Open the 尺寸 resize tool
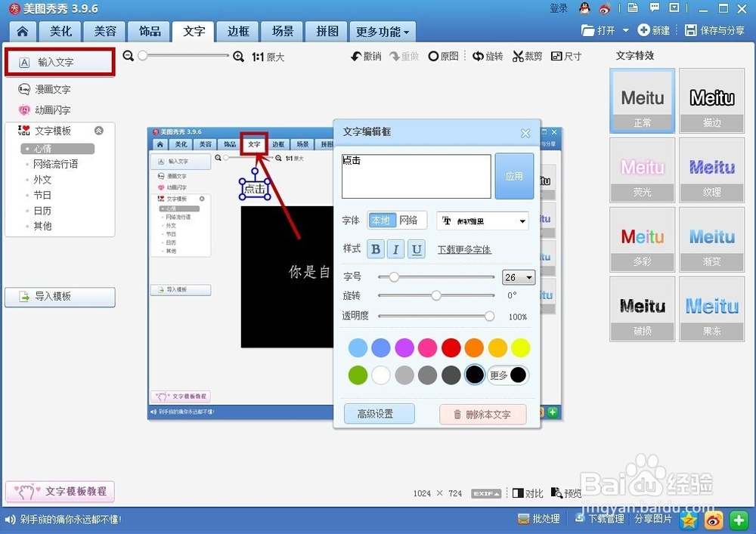The width and height of the screenshot is (756, 534). 566,57
